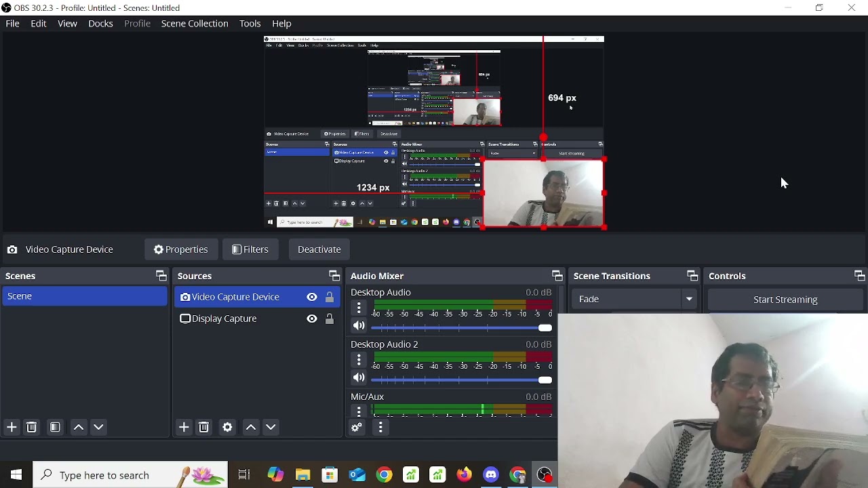Open scene filters icon in Scenes panel
Image resolution: width=868 pixels, height=488 pixels.
[x=55, y=427]
